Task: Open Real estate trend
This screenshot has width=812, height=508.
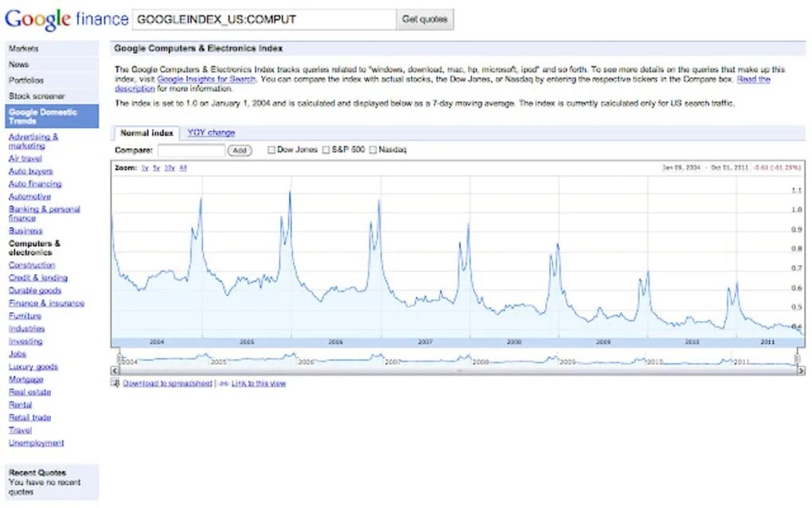Action: tap(29, 392)
